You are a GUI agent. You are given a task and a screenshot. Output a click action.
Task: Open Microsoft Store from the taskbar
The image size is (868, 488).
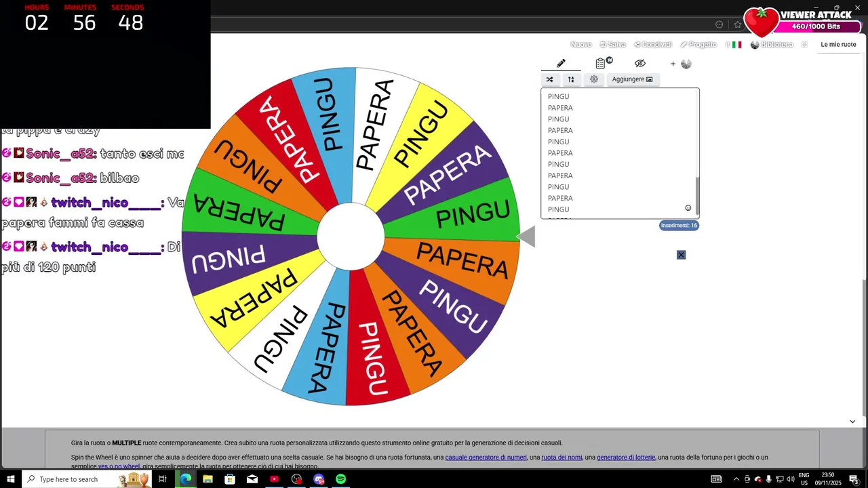tap(230, 479)
